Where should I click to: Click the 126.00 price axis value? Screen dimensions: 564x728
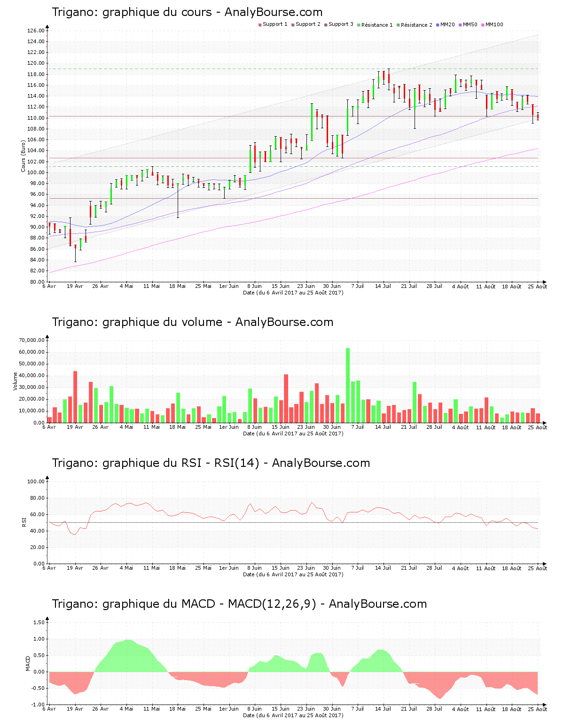tap(36, 31)
